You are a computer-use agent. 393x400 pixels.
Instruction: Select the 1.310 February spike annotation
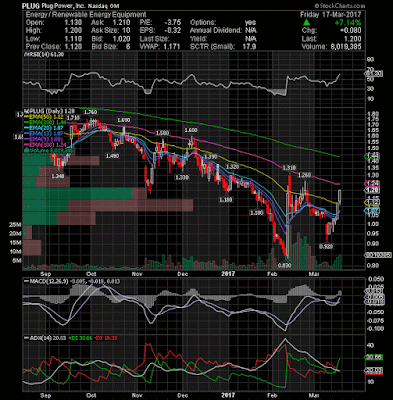(x=289, y=167)
